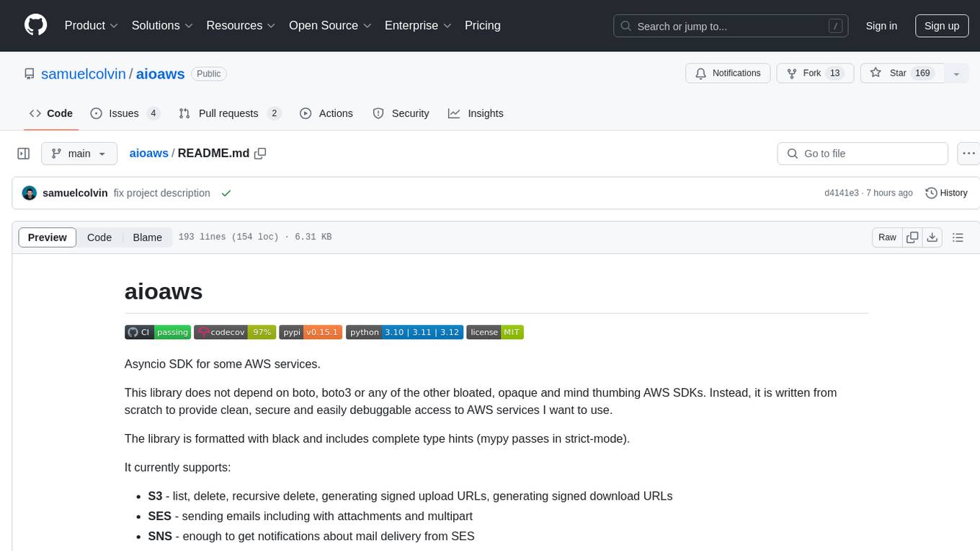Switch to the Insights tab
This screenshot has width=980, height=551.
point(476,113)
